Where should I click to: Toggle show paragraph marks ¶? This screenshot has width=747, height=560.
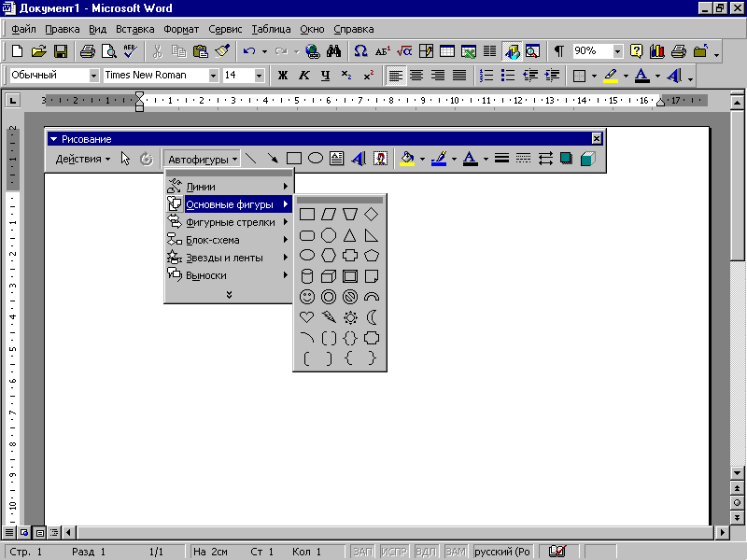[x=559, y=51]
